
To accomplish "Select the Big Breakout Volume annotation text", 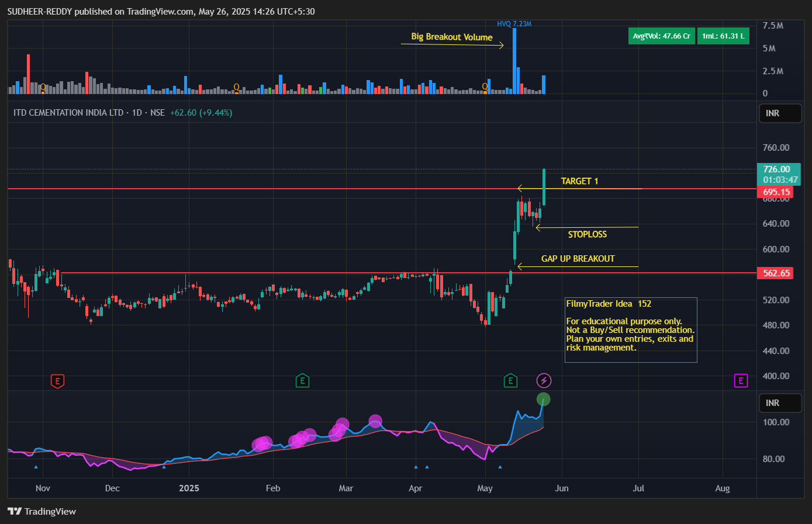I will 452,37.
